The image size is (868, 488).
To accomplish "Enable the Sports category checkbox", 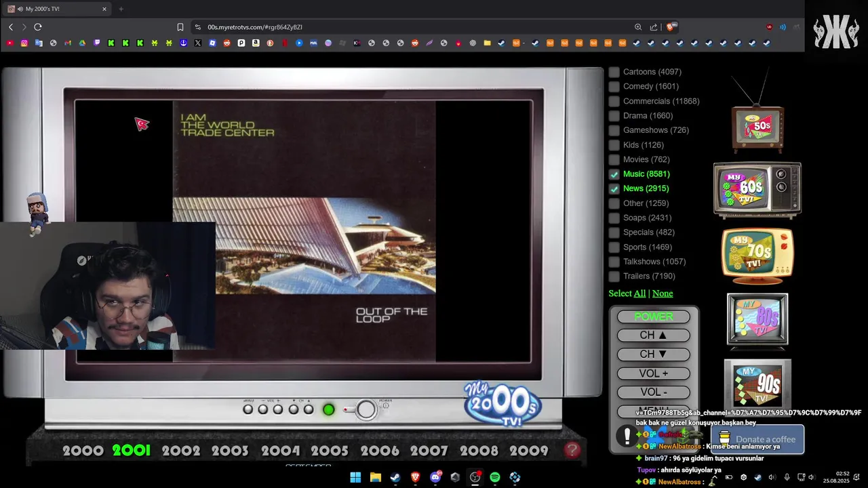I will pyautogui.click(x=614, y=247).
